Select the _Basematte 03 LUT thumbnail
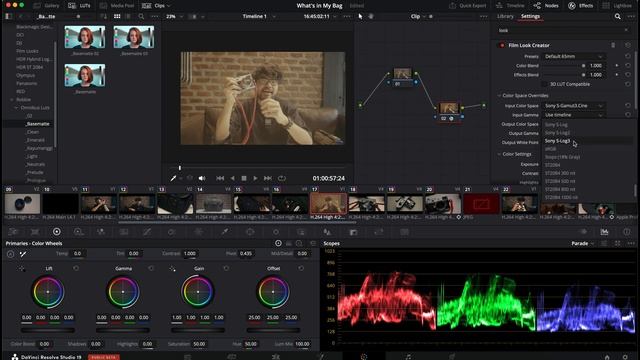The height and width of the screenshot is (360, 640). (x=134, y=37)
